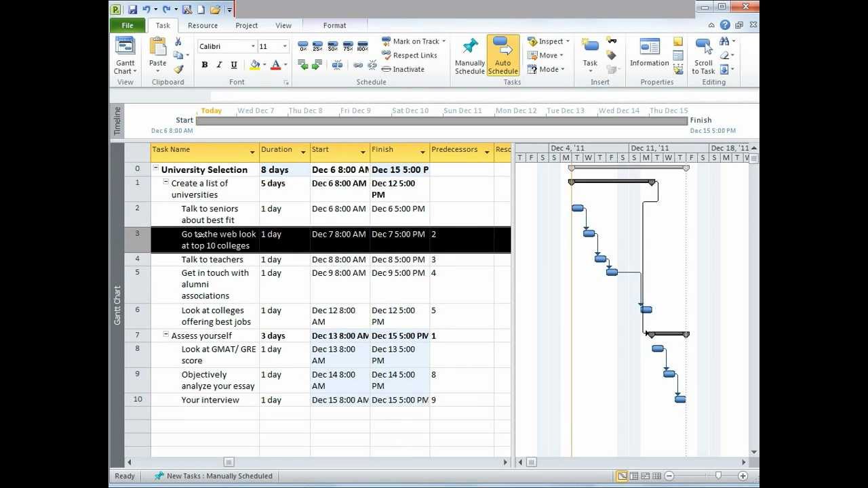Open the File menu tab

(x=127, y=26)
